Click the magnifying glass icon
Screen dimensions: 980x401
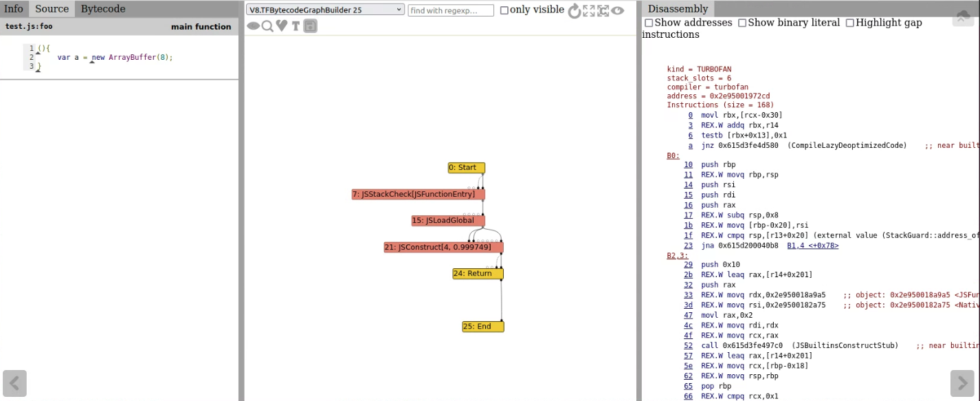[267, 26]
